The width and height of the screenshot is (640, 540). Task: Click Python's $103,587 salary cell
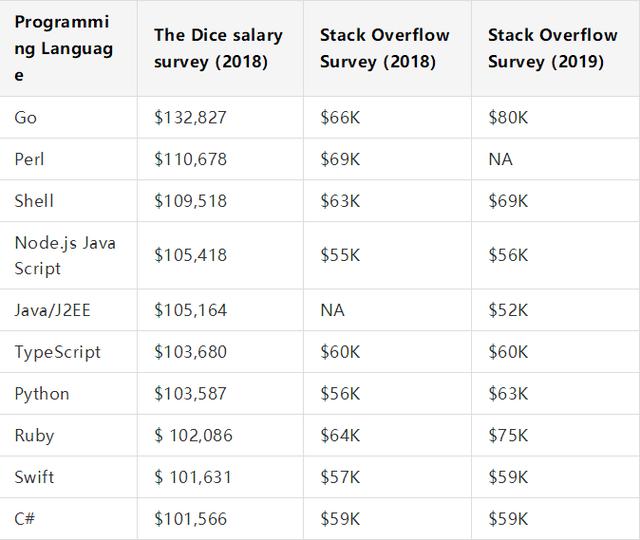(190, 394)
